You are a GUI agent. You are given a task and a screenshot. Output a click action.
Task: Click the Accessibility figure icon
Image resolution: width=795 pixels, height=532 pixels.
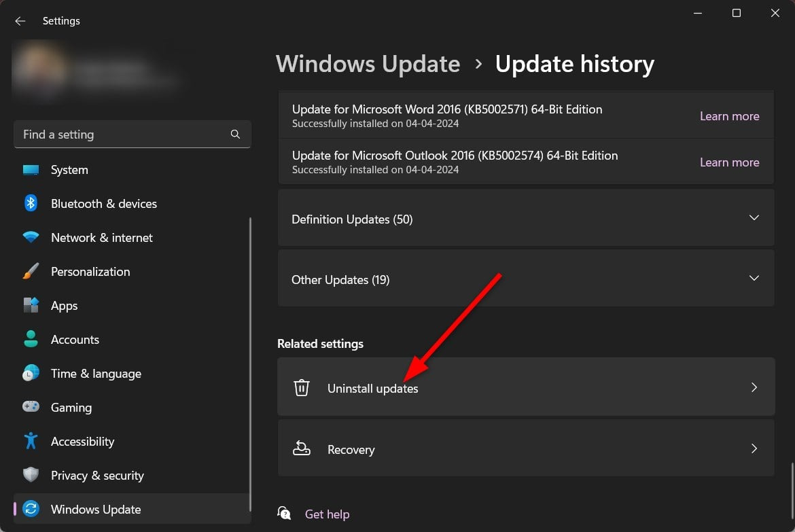pos(31,441)
